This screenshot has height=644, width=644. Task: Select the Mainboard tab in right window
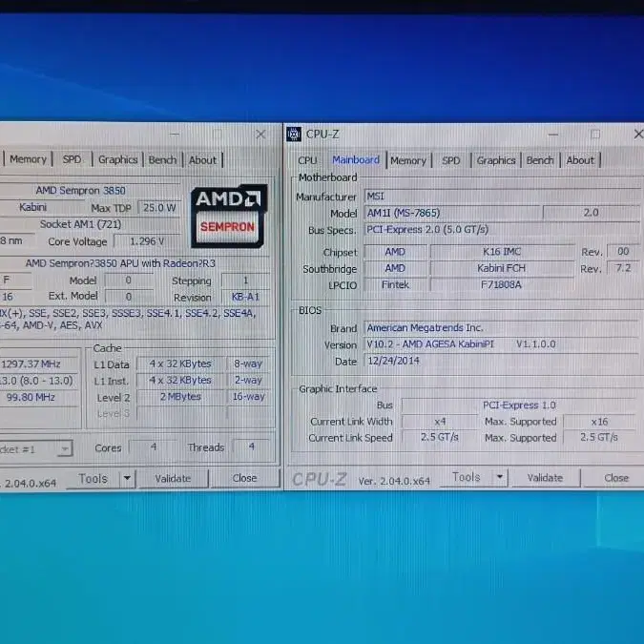pyautogui.click(x=355, y=159)
